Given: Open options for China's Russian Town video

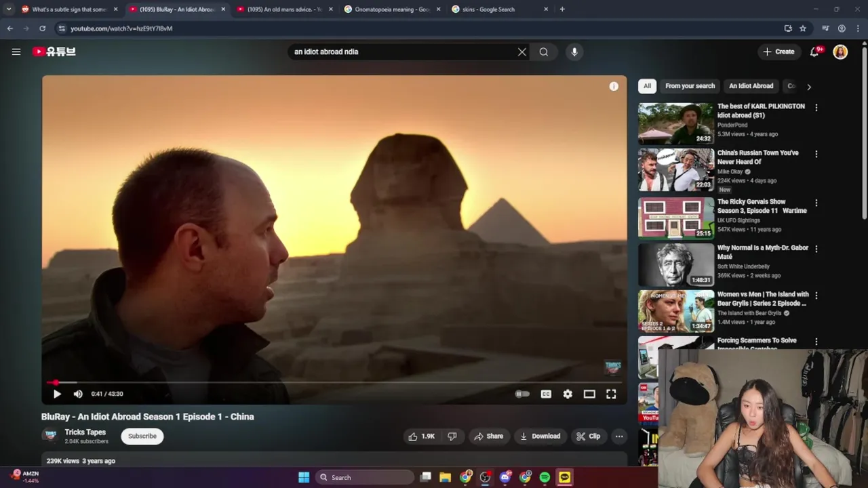Looking at the screenshot, I should point(816,154).
